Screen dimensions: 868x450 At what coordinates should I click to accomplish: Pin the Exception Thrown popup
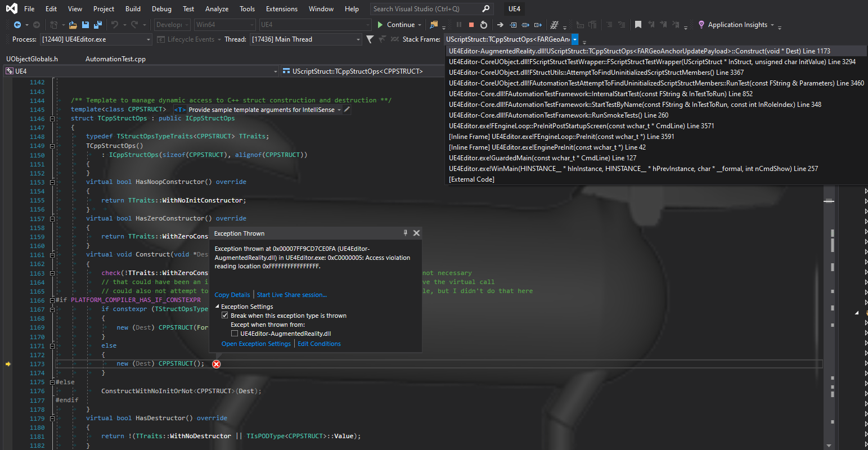point(406,233)
